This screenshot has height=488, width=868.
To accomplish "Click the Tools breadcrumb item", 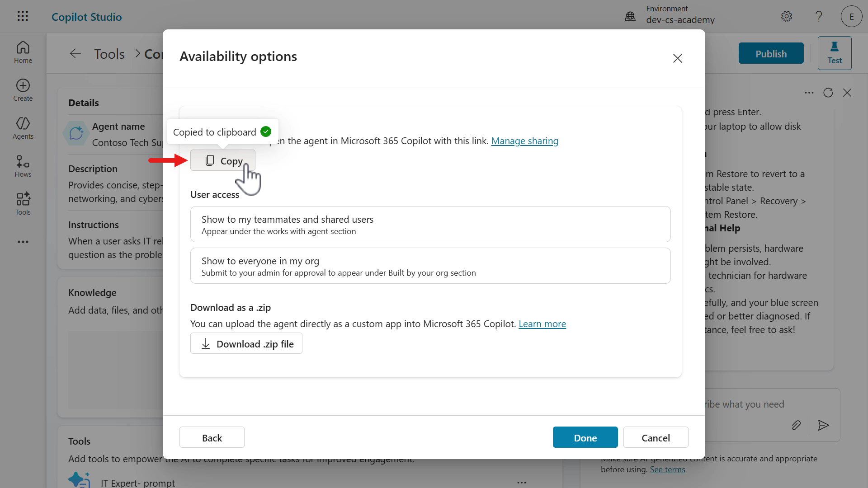I will tap(109, 54).
